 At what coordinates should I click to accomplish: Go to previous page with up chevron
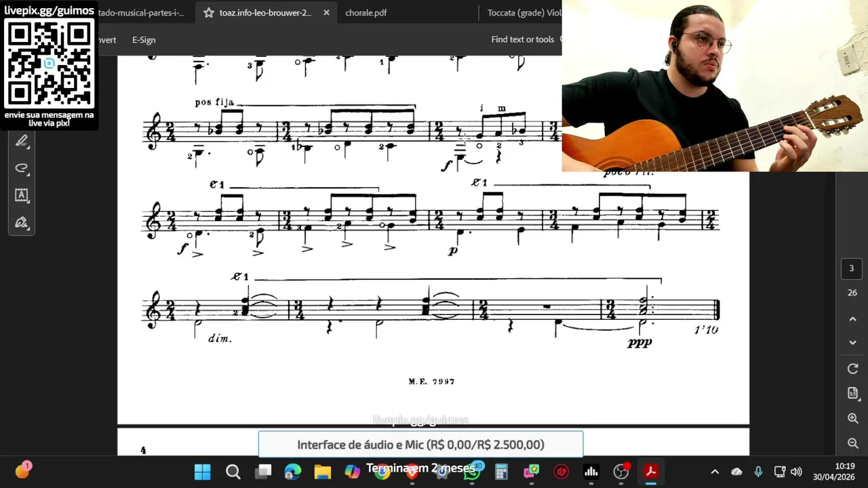853,319
